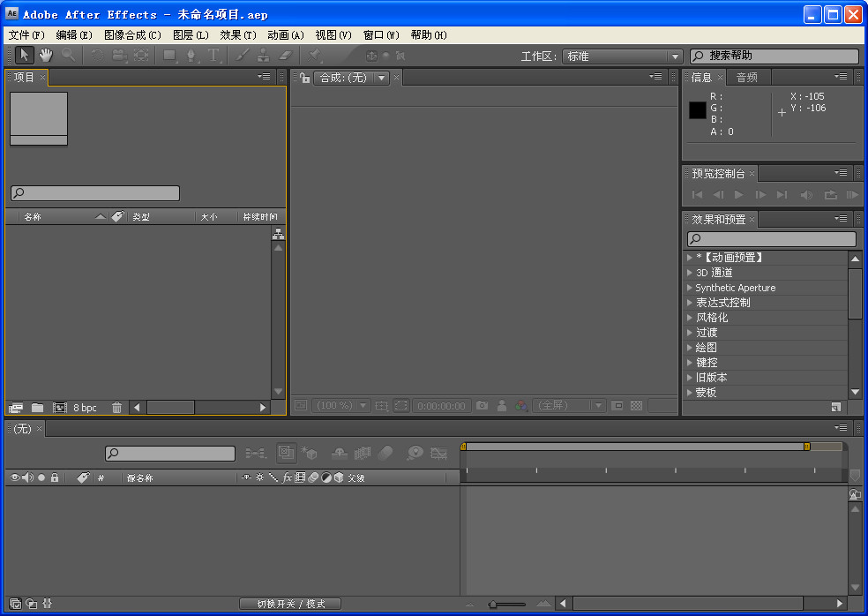Click new composition icon in project panel

click(60, 408)
